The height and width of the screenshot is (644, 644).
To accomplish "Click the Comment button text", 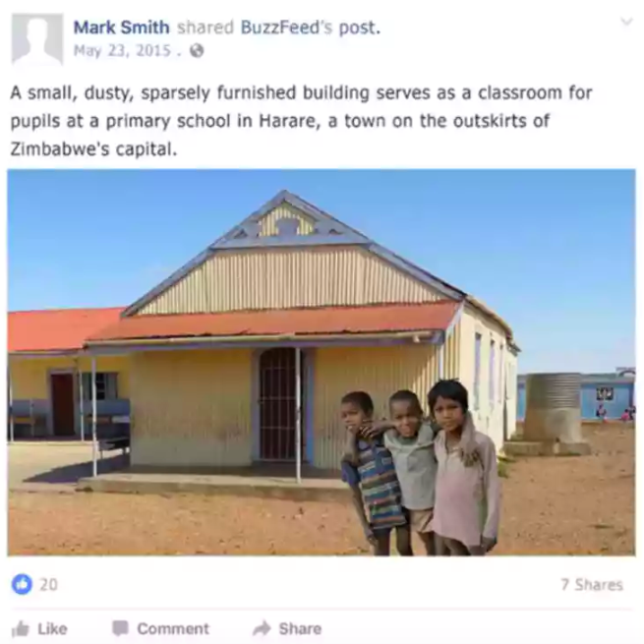I will tap(173, 628).
